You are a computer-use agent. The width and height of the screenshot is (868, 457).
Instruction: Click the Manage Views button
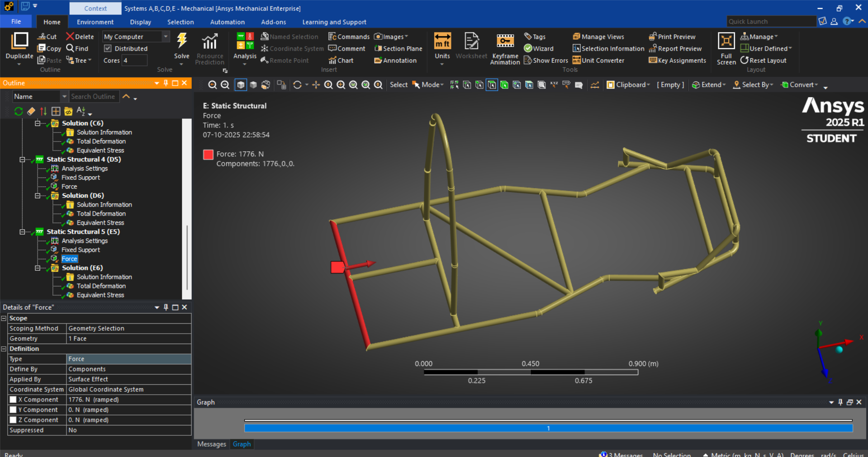[598, 37]
